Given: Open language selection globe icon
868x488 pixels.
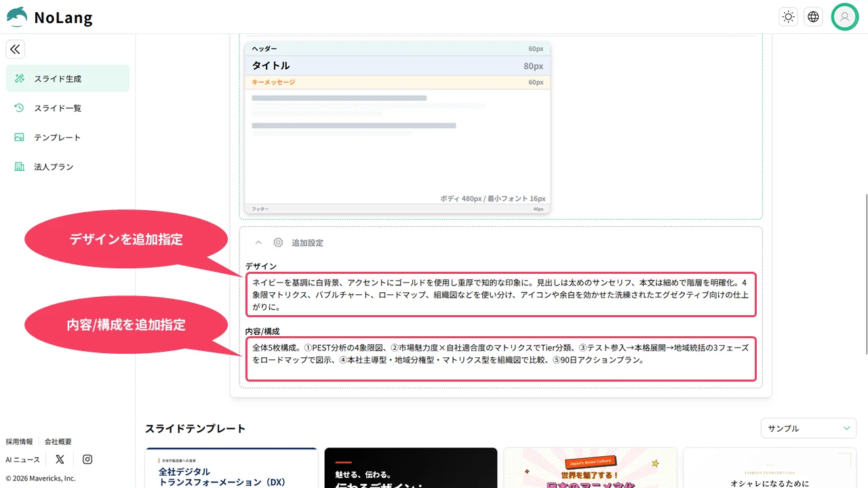Looking at the screenshot, I should pyautogui.click(x=813, y=17).
